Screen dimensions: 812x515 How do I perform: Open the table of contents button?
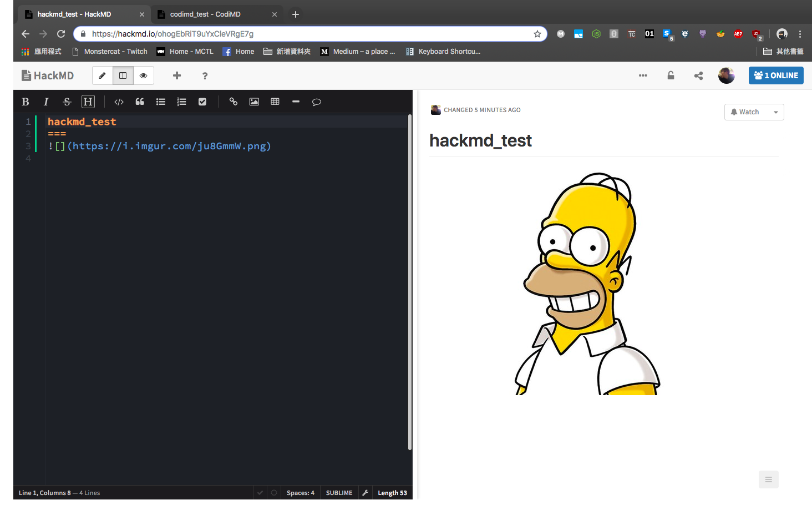768,479
